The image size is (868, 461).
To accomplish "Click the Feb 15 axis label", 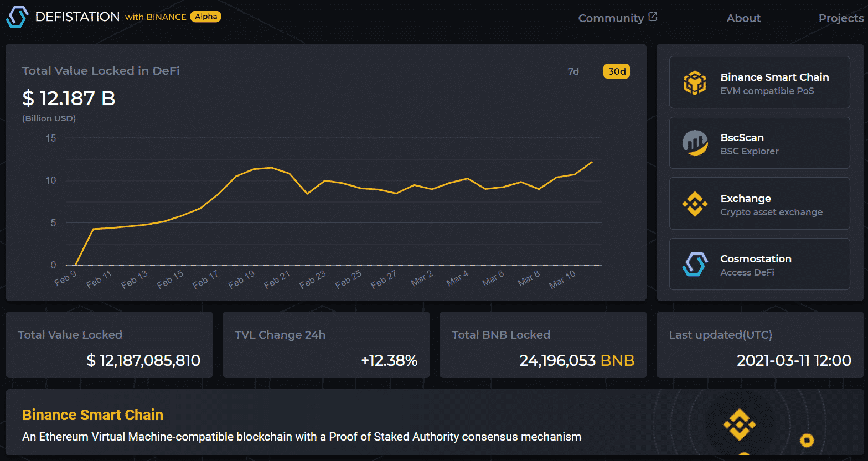I will pyautogui.click(x=170, y=280).
